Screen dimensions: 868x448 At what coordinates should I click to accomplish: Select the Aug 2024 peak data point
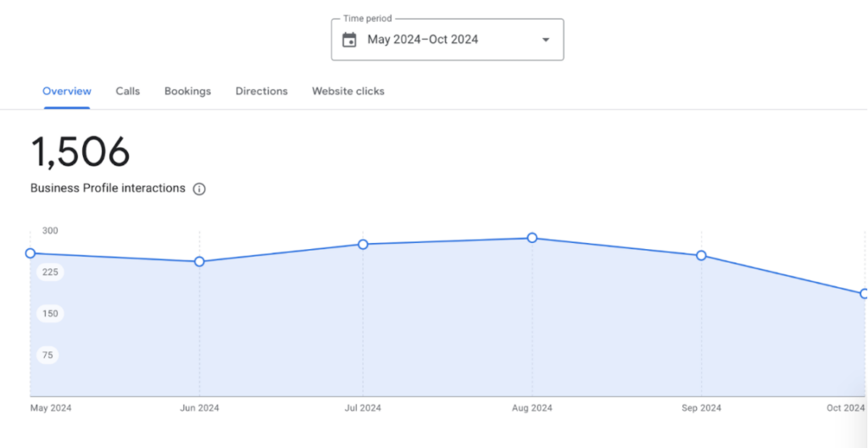[x=532, y=238]
